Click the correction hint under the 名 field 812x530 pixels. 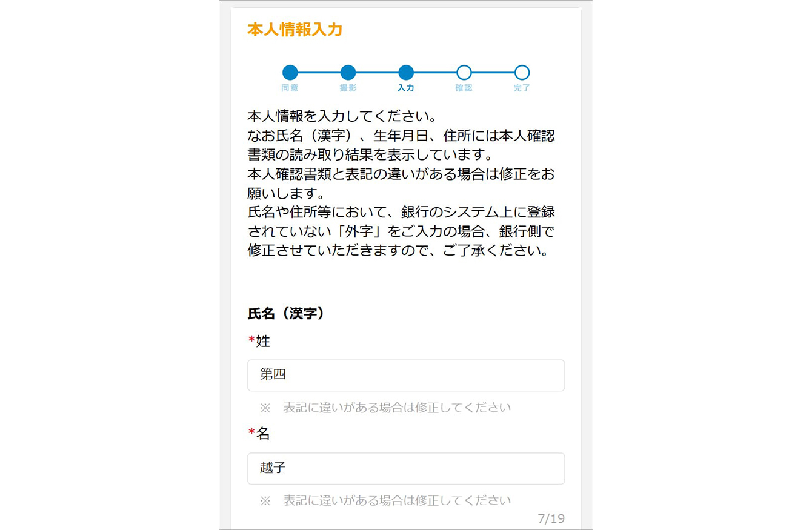[385, 500]
